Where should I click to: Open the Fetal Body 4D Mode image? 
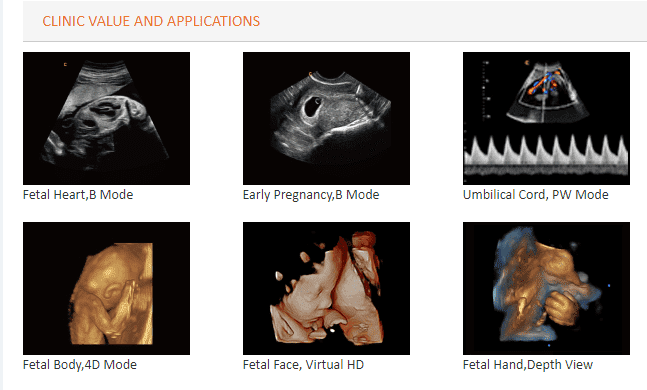coord(106,288)
